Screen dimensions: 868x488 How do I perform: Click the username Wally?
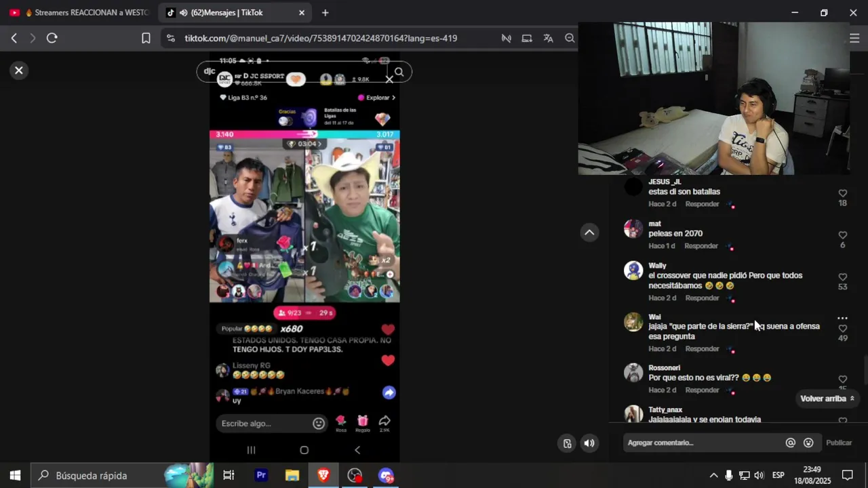tap(657, 266)
